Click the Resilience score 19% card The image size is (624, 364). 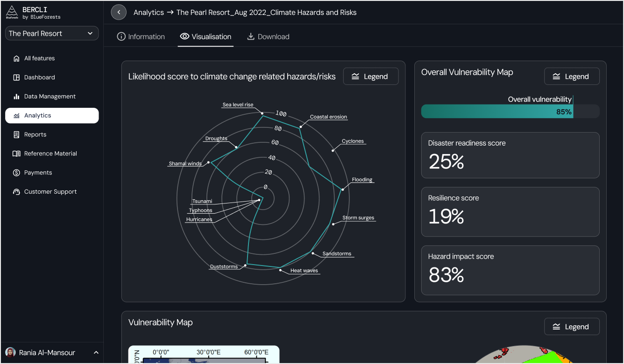coord(510,212)
